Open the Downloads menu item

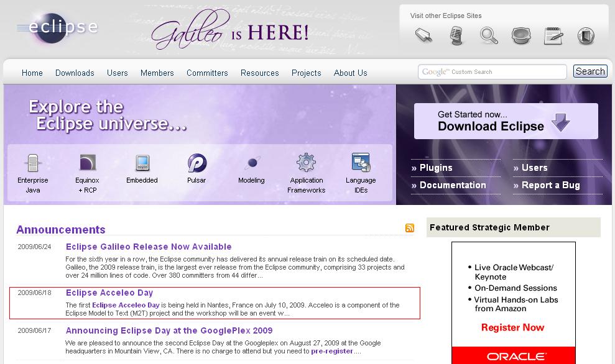[75, 73]
